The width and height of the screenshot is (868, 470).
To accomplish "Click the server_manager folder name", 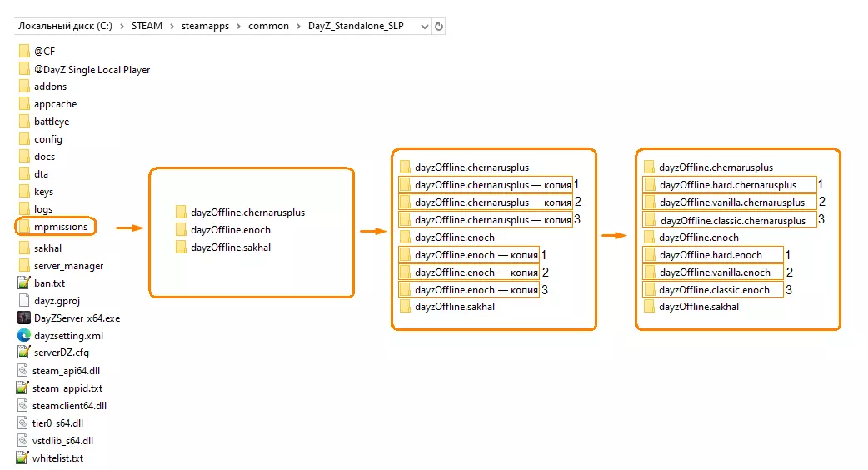I will click(x=68, y=266).
